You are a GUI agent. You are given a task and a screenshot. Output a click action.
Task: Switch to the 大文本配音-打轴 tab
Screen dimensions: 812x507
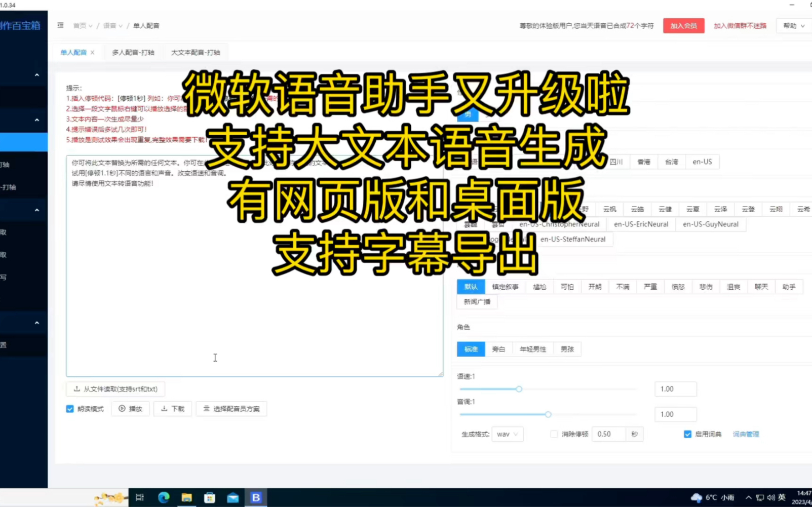point(195,53)
